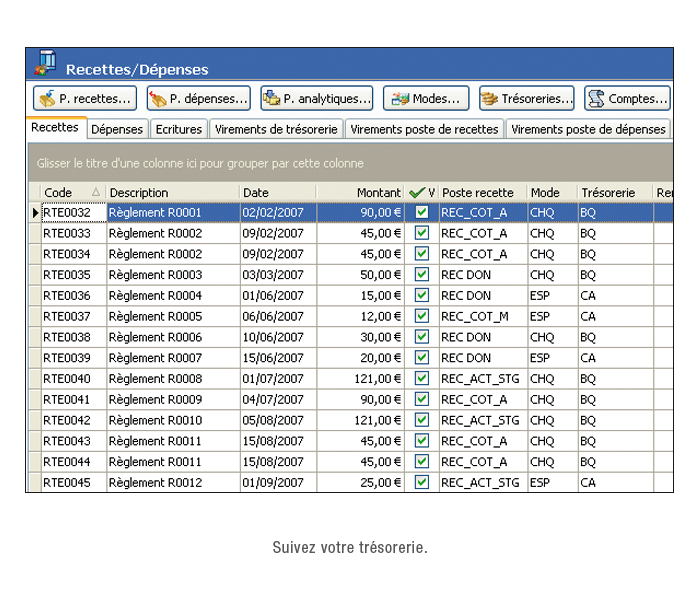Click the Modes toolbar icon
The width and height of the screenshot is (700, 600).
399,99
